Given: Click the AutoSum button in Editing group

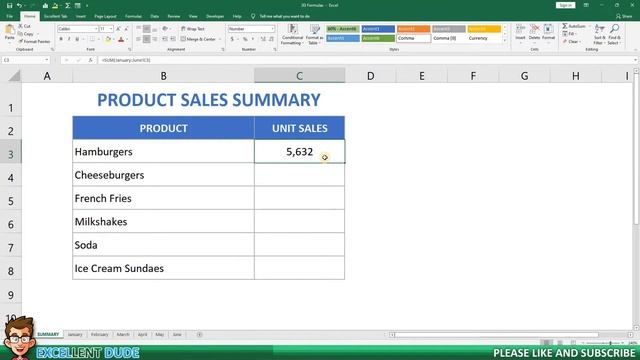Looking at the screenshot, I should 573,26.
